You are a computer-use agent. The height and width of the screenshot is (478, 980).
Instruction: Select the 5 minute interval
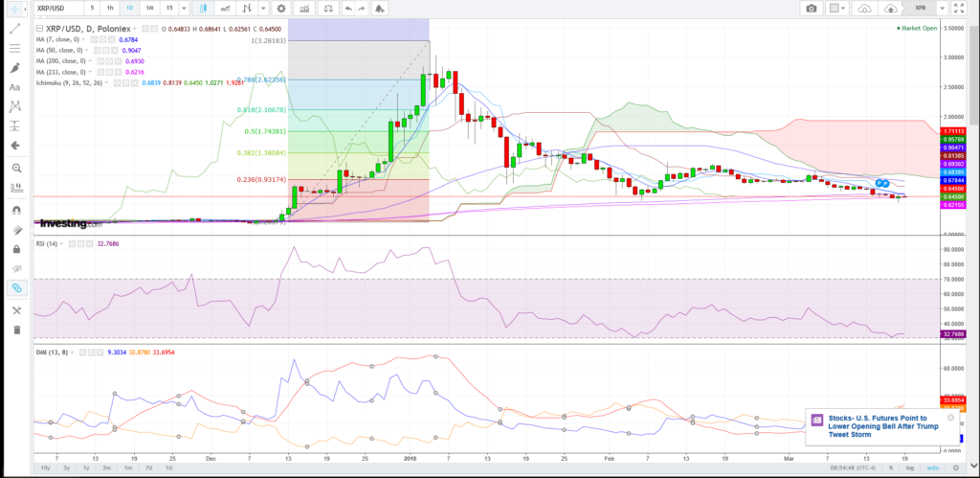pos(93,8)
